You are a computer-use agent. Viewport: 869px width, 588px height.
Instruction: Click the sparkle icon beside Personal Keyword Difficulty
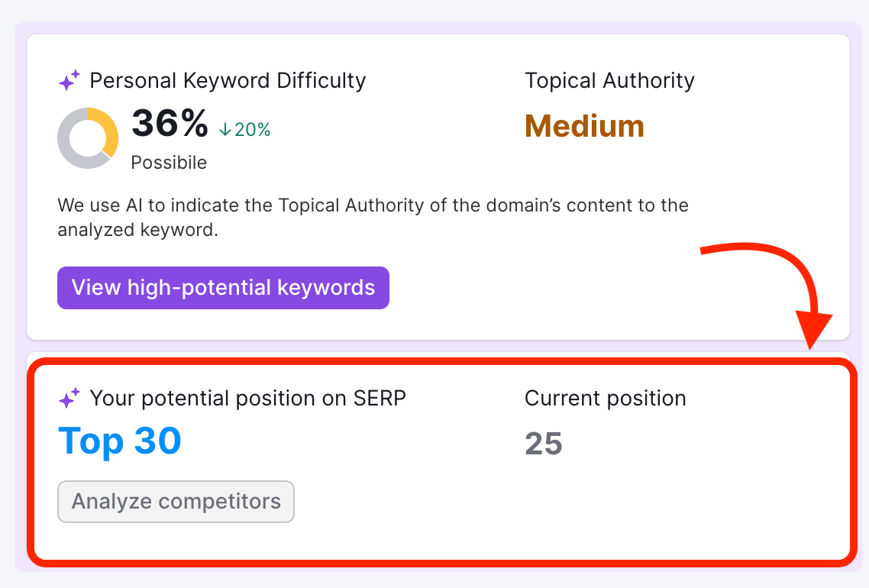click(69, 81)
